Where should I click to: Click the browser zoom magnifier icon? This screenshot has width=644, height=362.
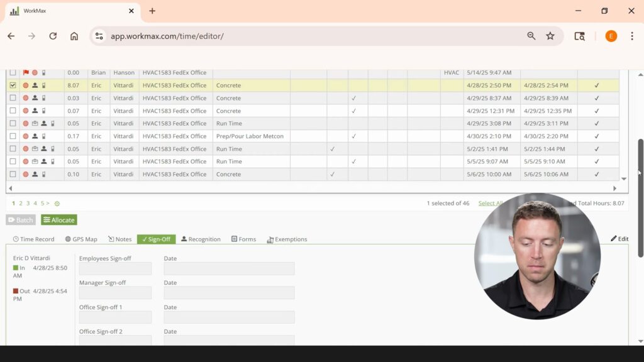click(x=531, y=36)
